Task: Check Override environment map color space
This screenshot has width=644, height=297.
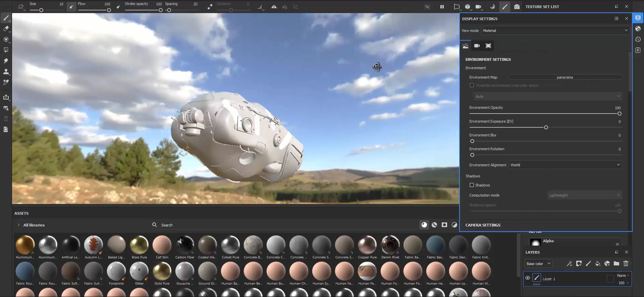Action: click(x=472, y=85)
